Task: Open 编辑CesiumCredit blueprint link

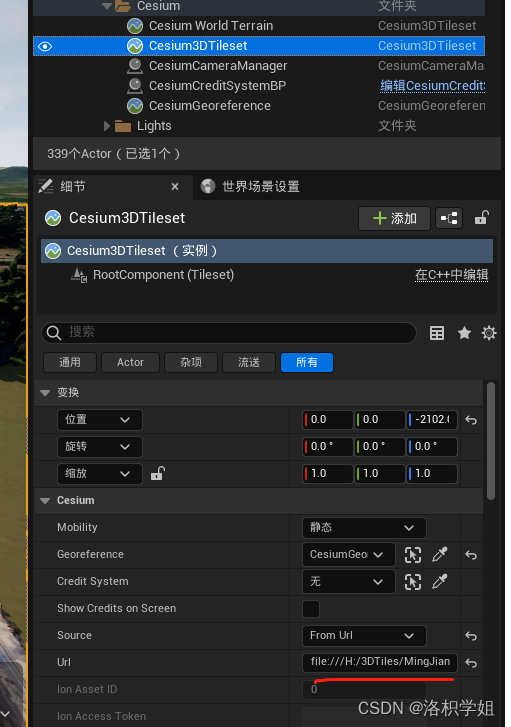Action: 432,86
